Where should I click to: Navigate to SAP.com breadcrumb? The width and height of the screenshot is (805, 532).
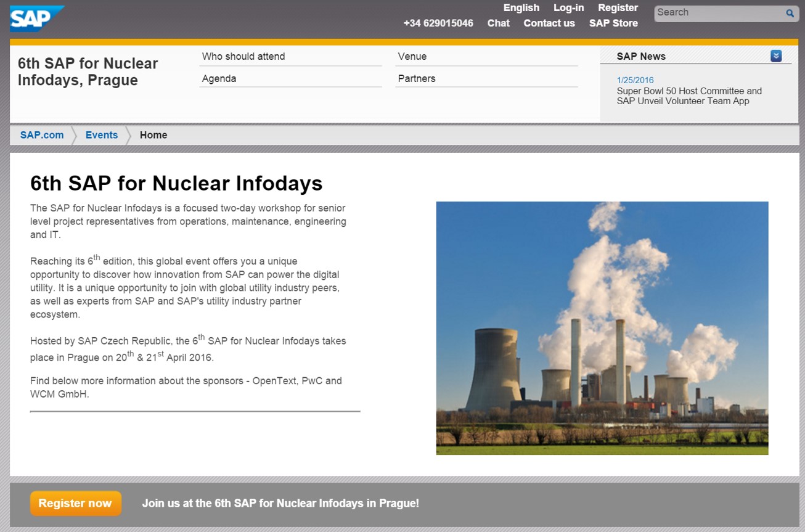[x=42, y=135]
